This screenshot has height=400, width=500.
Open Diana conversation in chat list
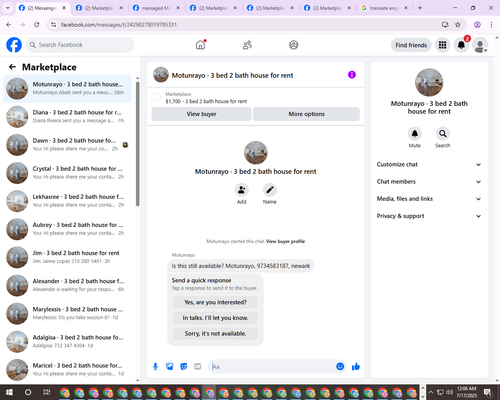pyautogui.click(x=67, y=117)
